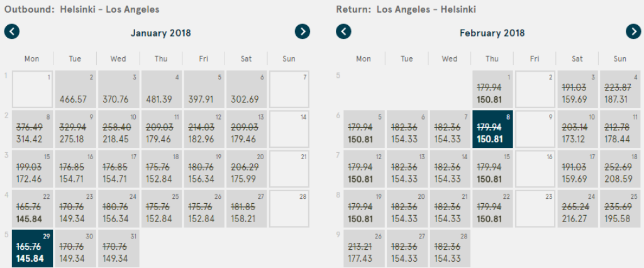Select outbound January 27 fare 158.21
The image size is (644, 268).
coord(246,209)
